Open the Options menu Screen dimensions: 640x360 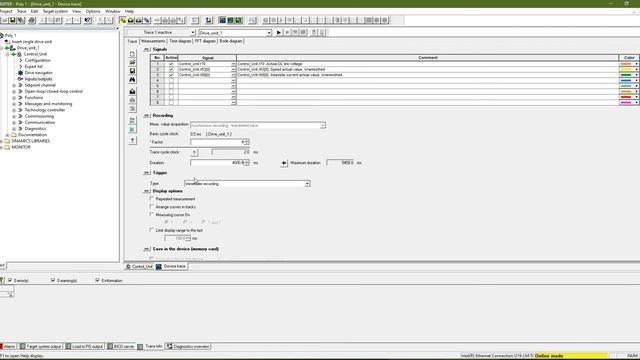[x=93, y=11]
